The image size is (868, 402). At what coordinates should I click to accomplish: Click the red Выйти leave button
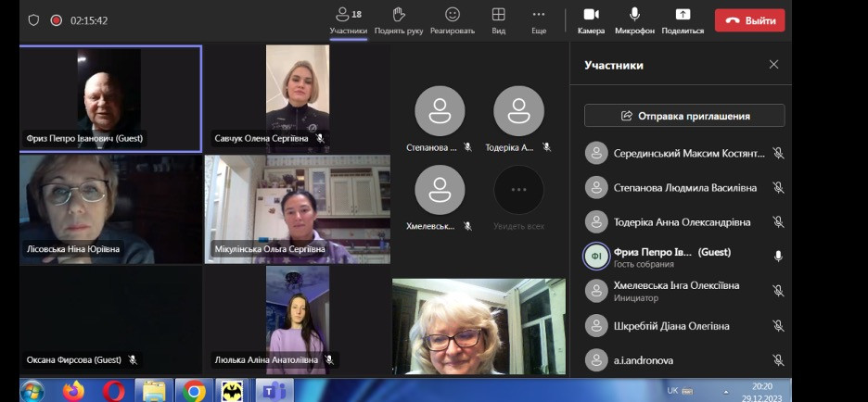point(749,20)
